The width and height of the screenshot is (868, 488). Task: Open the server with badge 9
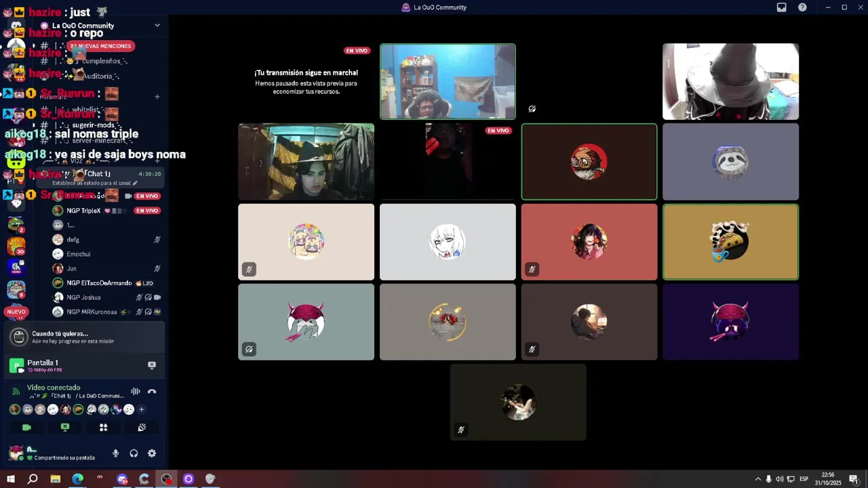pos(16,289)
